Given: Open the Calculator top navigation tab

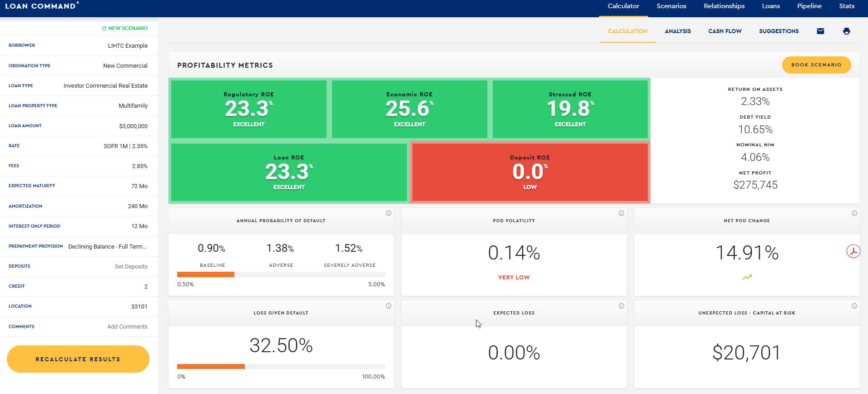Looking at the screenshot, I should click(x=623, y=6).
